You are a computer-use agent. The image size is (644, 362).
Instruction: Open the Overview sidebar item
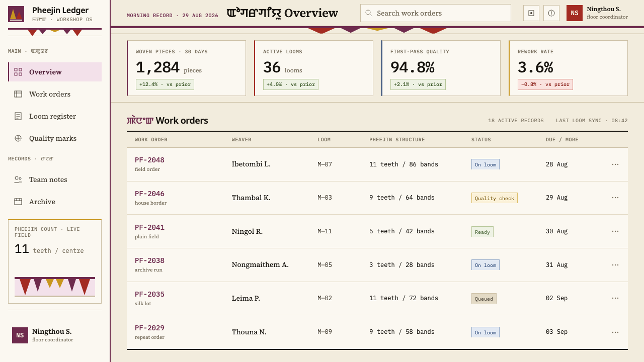pyautogui.click(x=55, y=72)
